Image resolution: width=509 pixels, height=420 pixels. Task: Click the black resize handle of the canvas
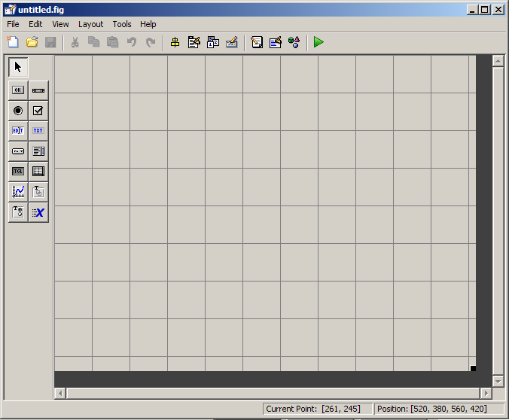pos(473,368)
